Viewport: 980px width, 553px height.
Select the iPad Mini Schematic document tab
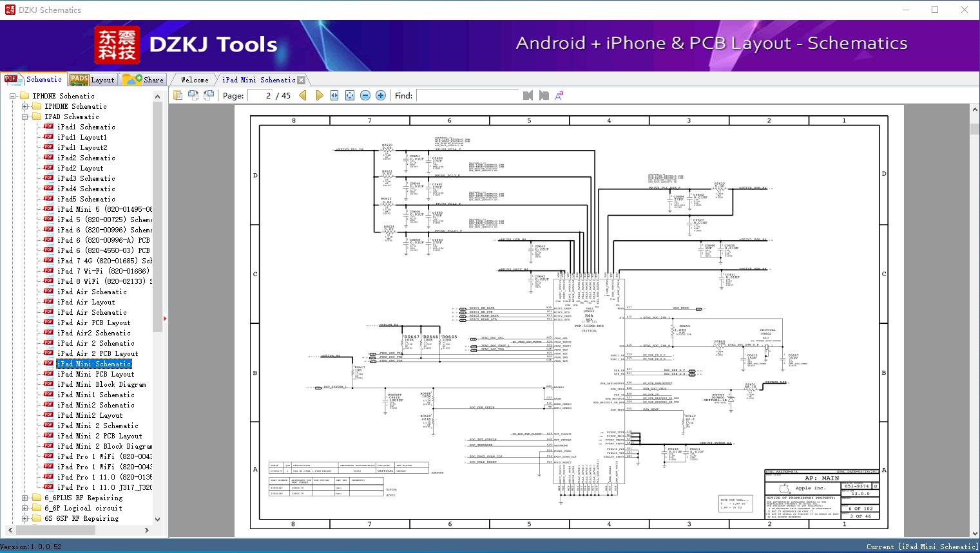[x=259, y=80]
